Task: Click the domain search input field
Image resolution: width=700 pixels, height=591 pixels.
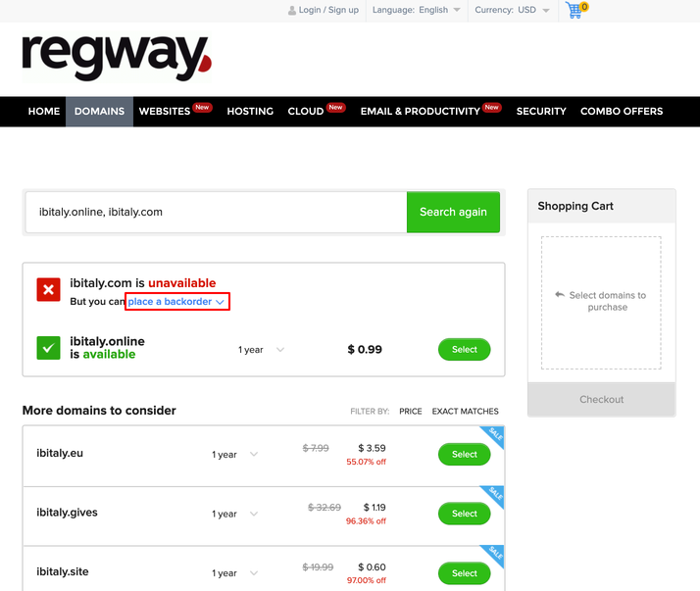Action: pyautogui.click(x=216, y=212)
